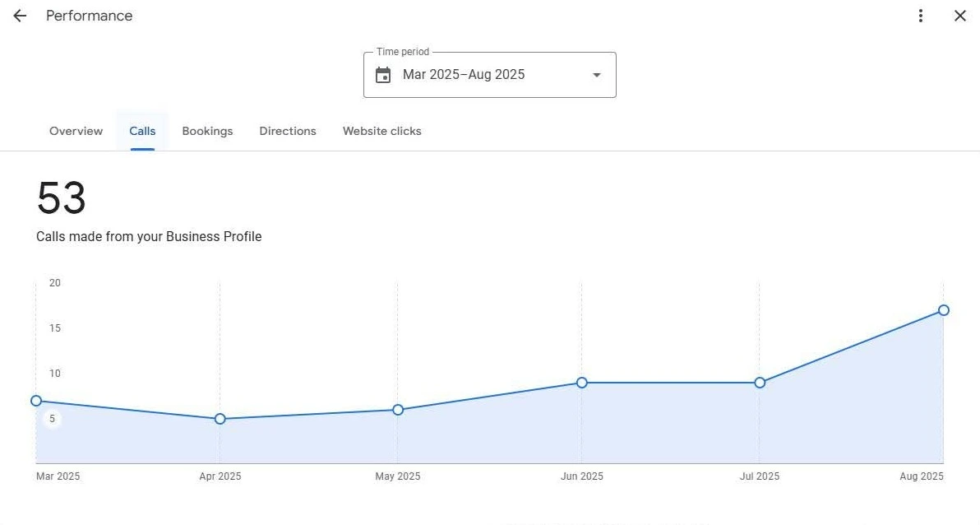
Task: Click the back arrow to exit Performance
Action: point(19,16)
